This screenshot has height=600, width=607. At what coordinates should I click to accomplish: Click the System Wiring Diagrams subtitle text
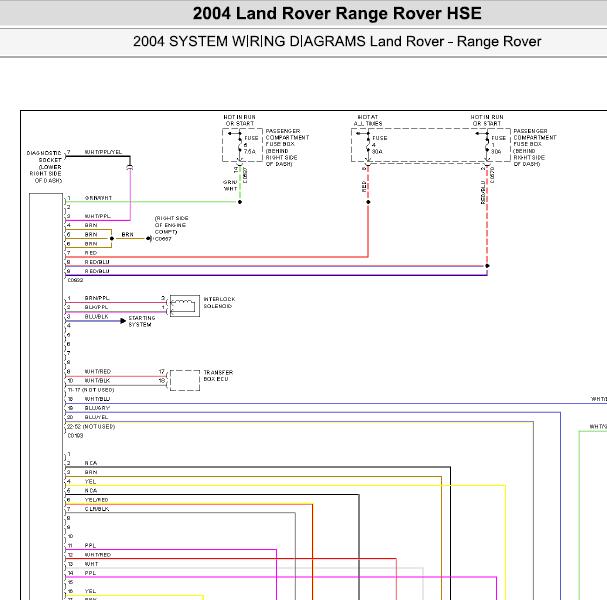pyautogui.click(x=337, y=41)
